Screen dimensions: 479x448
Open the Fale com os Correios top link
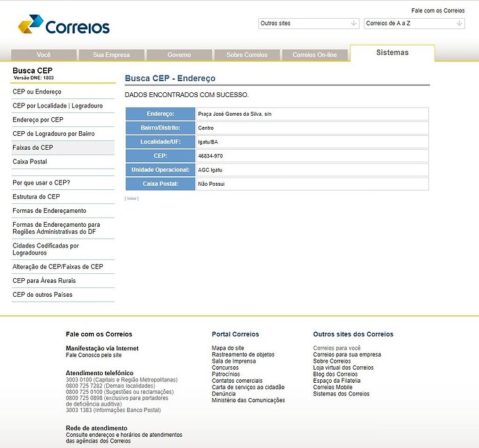[437, 11]
